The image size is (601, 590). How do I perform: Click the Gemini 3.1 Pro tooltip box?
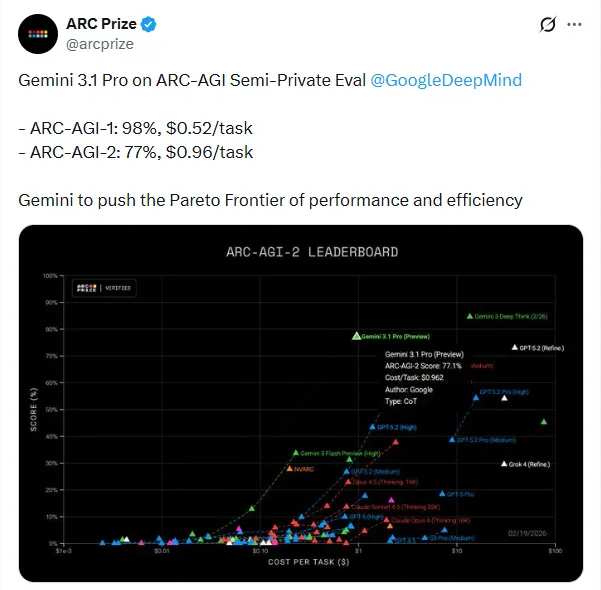(x=425, y=377)
